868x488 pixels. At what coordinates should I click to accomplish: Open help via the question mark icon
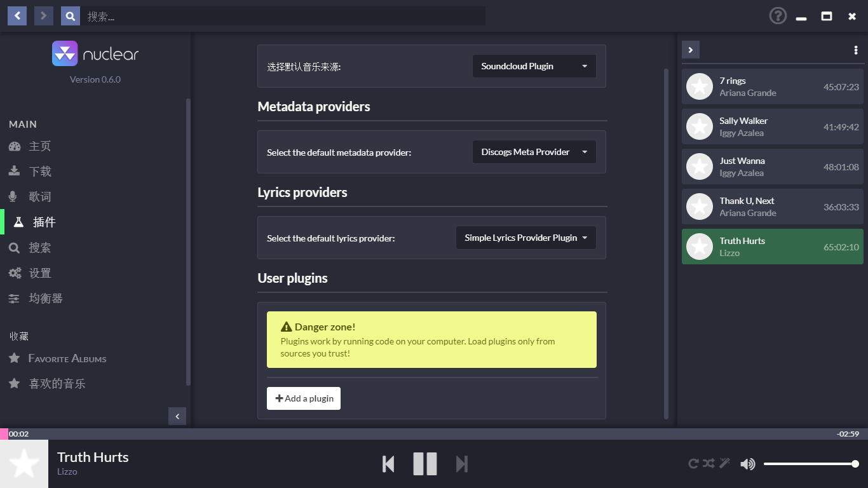(x=778, y=16)
